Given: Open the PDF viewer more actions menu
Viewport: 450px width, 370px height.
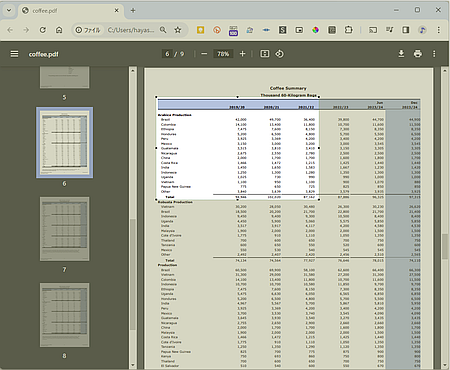Looking at the screenshot, I should (434, 54).
